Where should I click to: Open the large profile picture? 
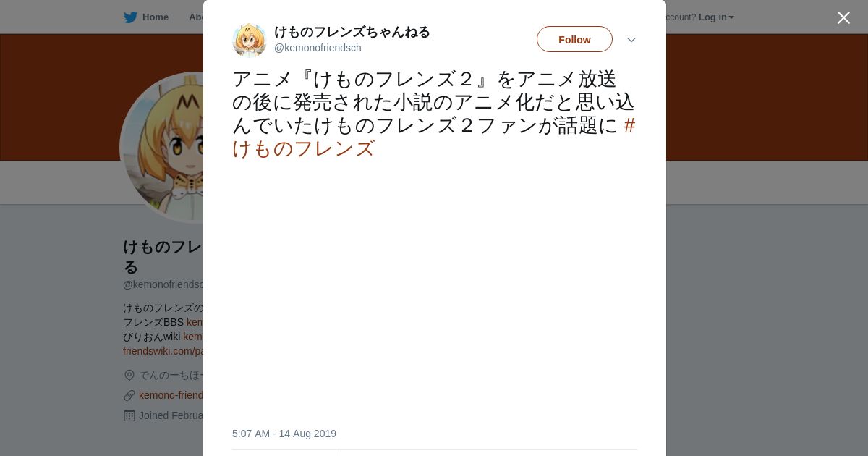click(x=163, y=148)
